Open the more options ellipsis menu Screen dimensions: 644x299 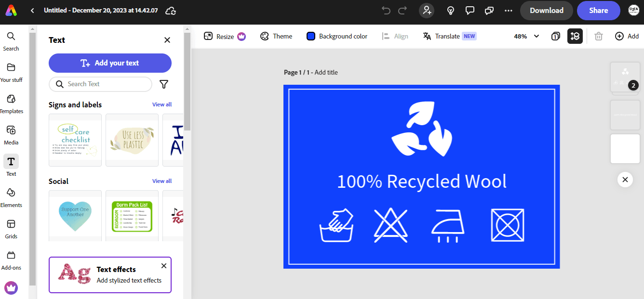(508, 11)
